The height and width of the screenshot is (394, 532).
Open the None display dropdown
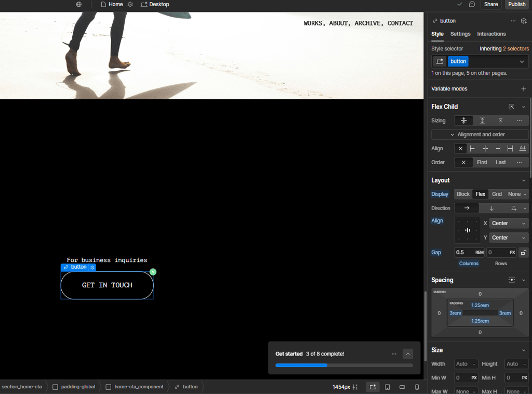[517, 194]
